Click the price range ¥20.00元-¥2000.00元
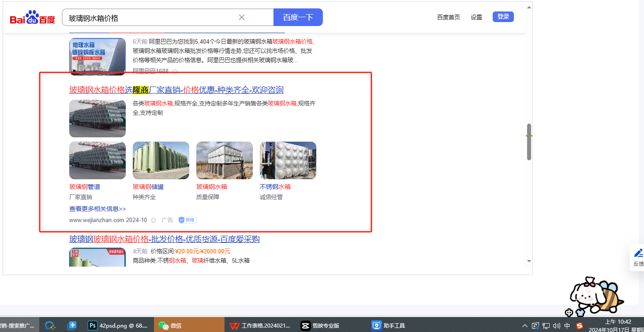 click(202, 251)
